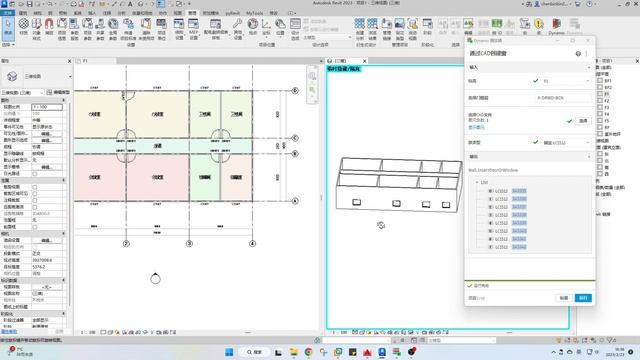The image size is (640, 360).
Task: Open the Location globe tool
Action: point(253,27)
